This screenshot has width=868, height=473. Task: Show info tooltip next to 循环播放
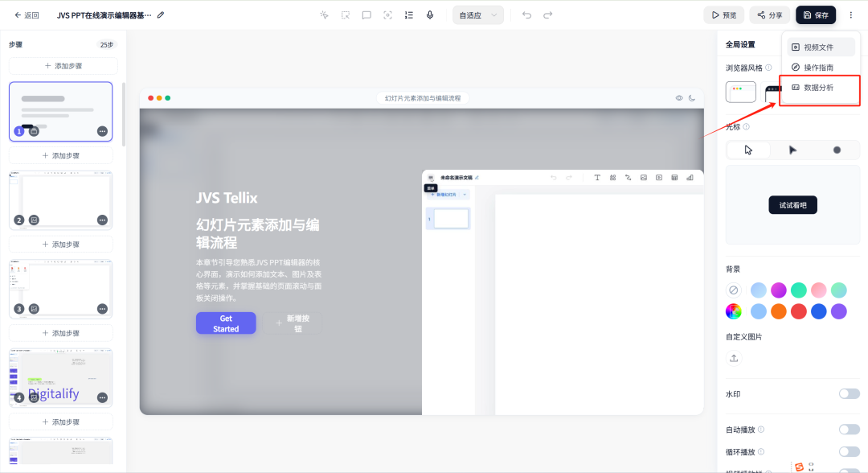click(761, 451)
